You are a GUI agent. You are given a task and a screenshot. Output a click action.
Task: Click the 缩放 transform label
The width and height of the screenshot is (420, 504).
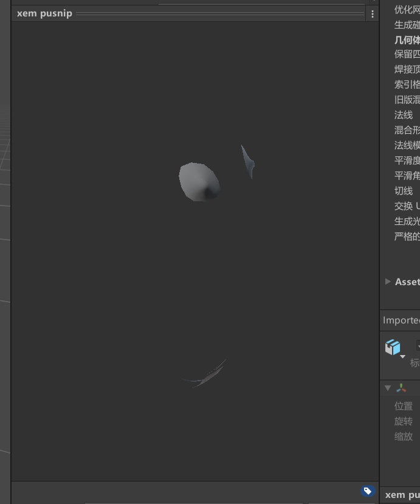tap(404, 436)
